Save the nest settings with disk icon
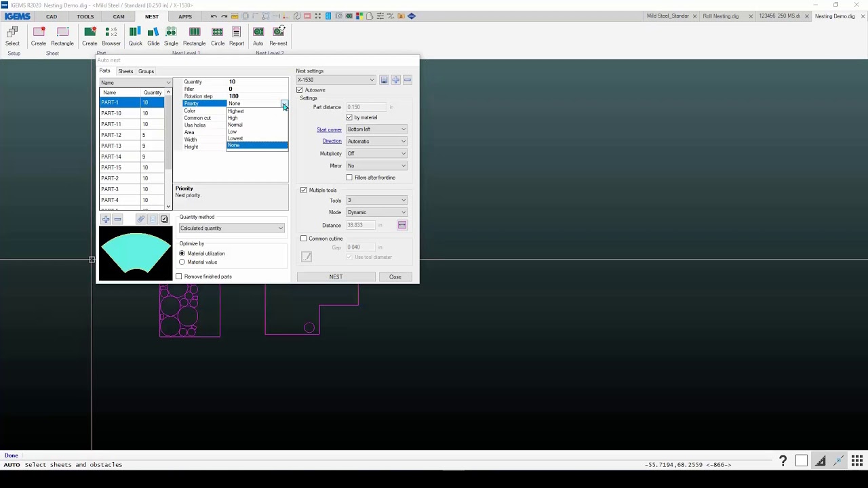This screenshot has width=868, height=488. tap(384, 80)
